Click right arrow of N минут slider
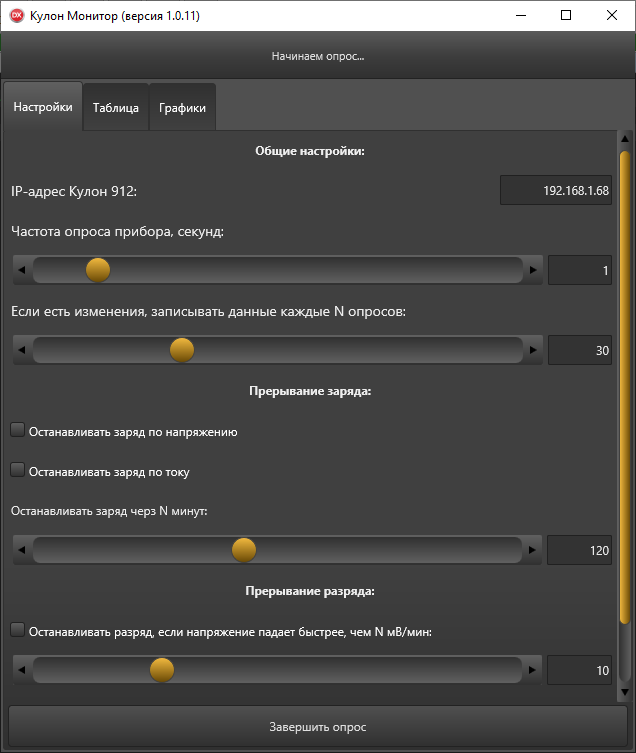This screenshot has width=636, height=753. click(x=532, y=550)
